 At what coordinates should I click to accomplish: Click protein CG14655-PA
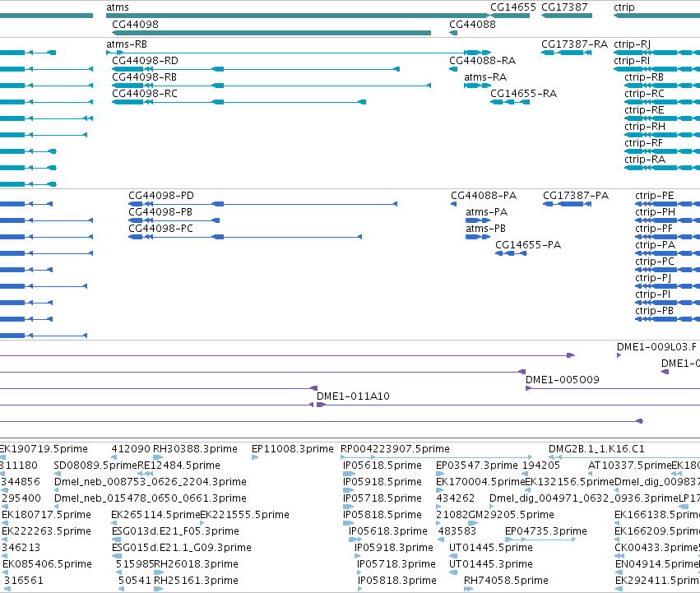click(511, 253)
